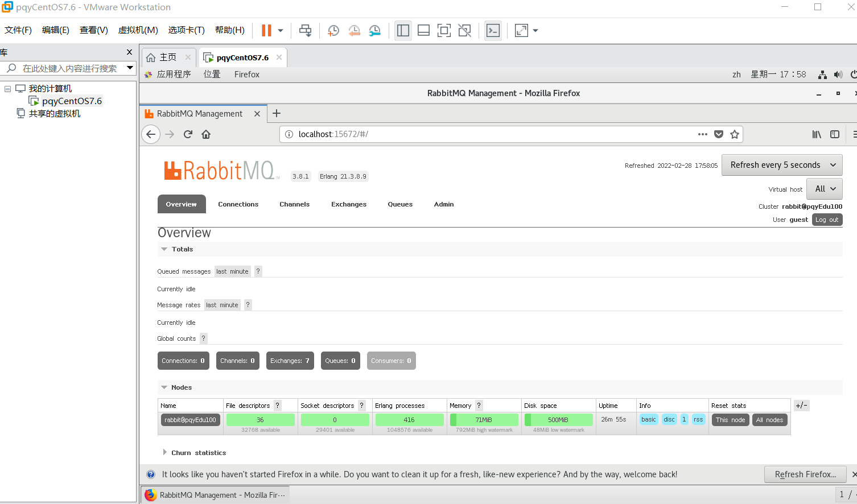Image resolution: width=857 pixels, height=504 pixels.
Task: Open the library search dropdown arrow
Action: coord(130,68)
